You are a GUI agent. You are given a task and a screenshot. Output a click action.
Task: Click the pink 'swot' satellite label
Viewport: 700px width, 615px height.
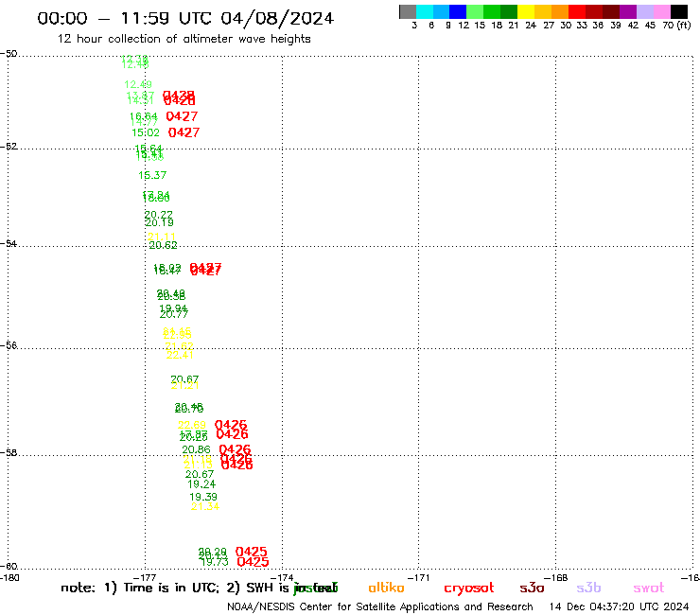click(648, 589)
